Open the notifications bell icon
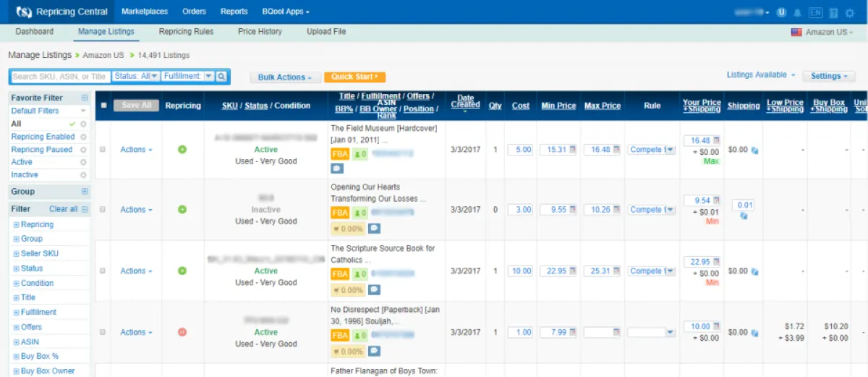This screenshot has width=868, height=377. (798, 12)
